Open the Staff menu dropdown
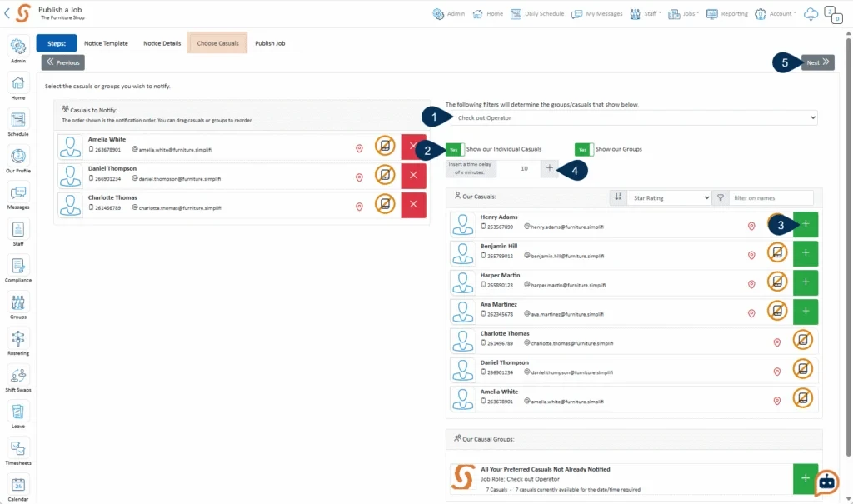This screenshot has width=853, height=504. (646, 13)
